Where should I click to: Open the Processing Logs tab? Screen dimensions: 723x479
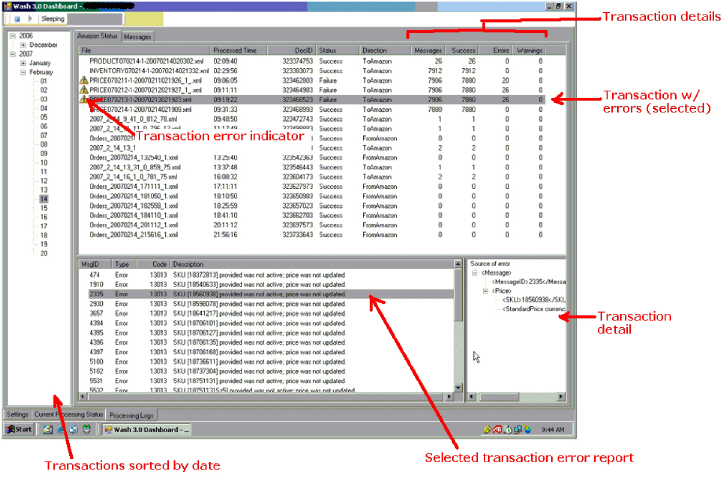click(x=131, y=415)
